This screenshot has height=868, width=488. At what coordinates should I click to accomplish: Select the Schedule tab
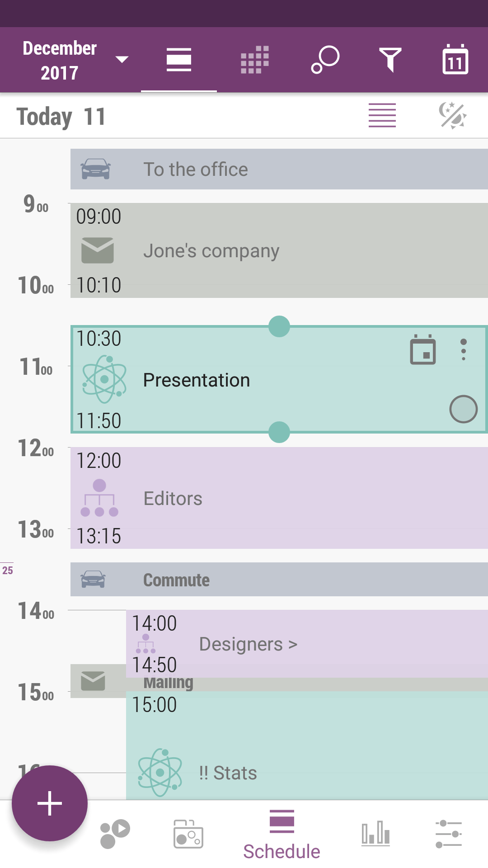282,834
